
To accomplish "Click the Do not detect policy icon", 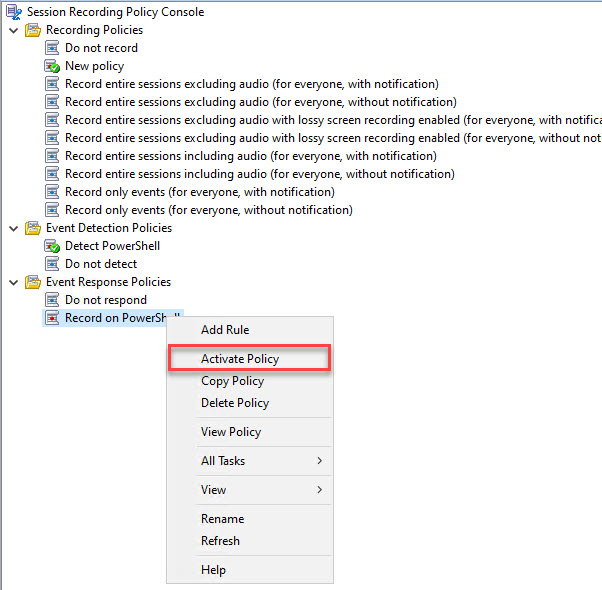I will click(x=52, y=264).
